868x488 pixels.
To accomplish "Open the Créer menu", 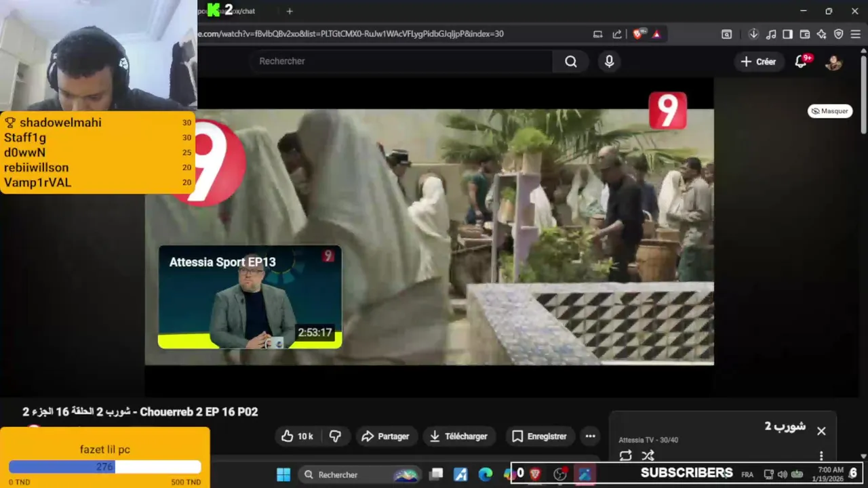I will click(758, 62).
